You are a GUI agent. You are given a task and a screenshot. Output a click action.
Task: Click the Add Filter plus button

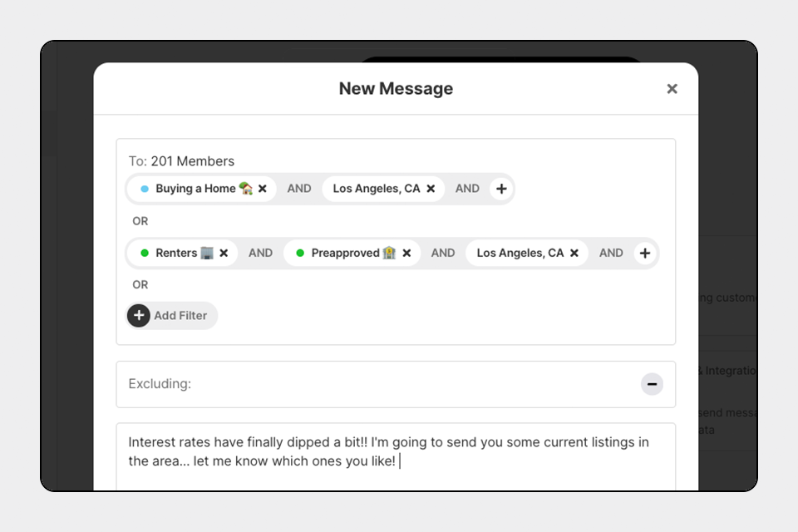pyautogui.click(x=139, y=316)
